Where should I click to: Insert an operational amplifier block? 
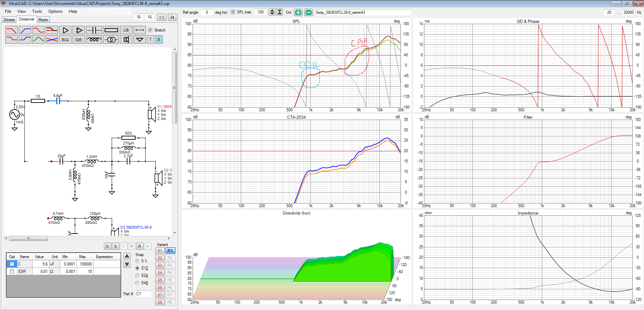pos(78,30)
